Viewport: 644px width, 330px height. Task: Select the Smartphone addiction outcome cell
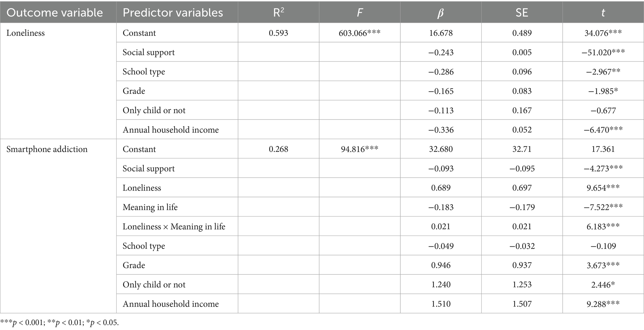pos(47,149)
